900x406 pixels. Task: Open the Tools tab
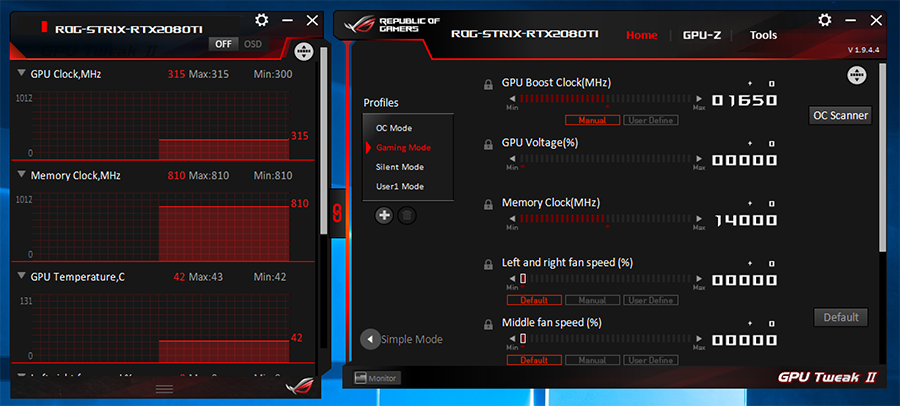(x=763, y=35)
